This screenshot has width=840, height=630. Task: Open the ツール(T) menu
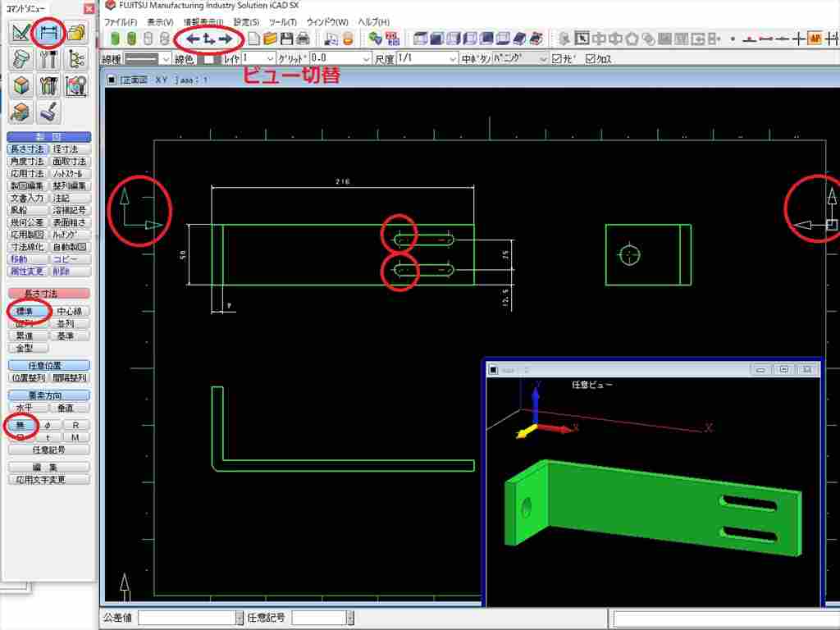[x=282, y=22]
